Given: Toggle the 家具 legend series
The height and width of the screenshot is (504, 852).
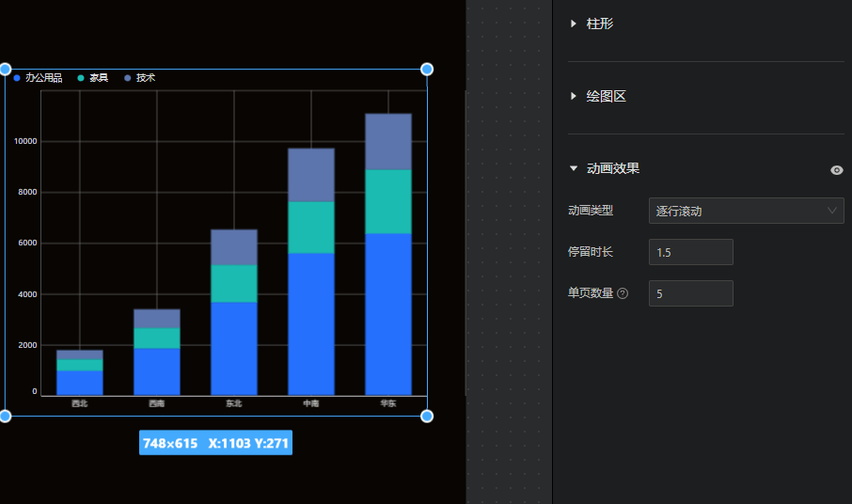Looking at the screenshot, I should tap(93, 78).
